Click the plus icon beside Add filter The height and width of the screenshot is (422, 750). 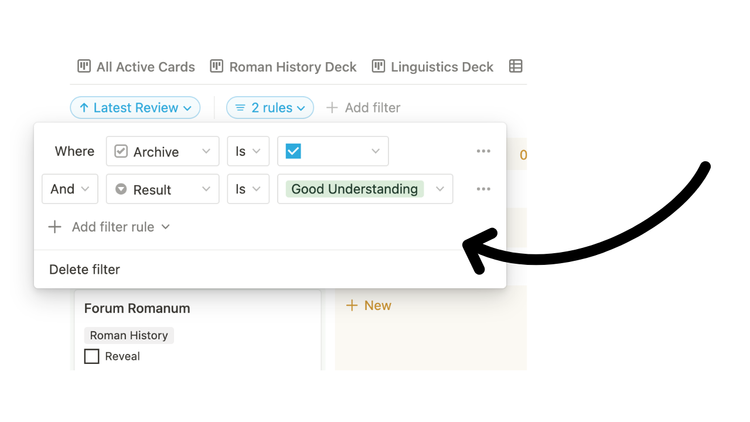pyautogui.click(x=332, y=107)
